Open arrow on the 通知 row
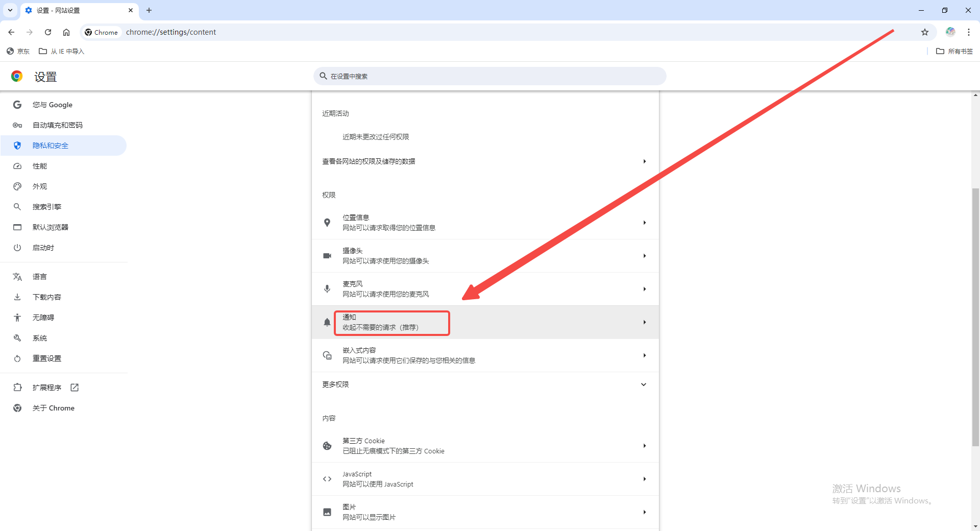This screenshot has width=980, height=531. (645, 322)
